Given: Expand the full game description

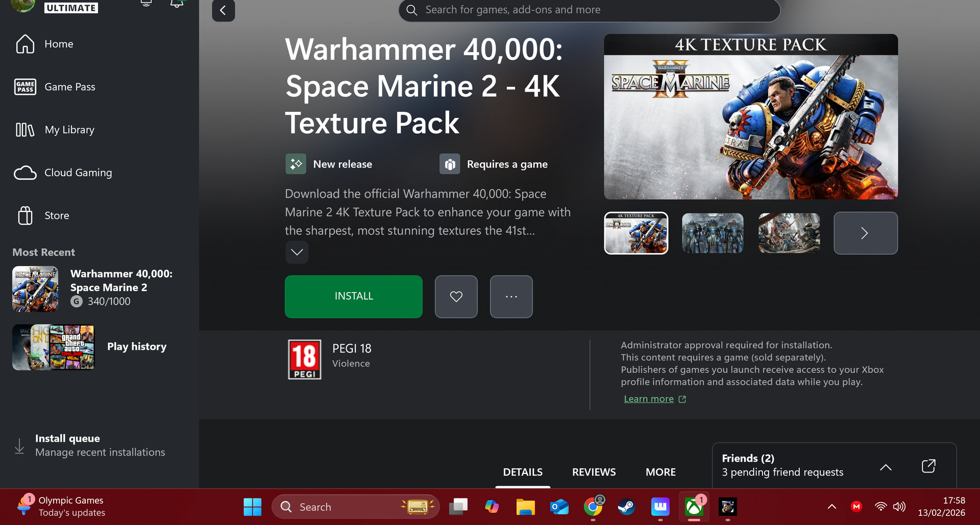Looking at the screenshot, I should (297, 252).
